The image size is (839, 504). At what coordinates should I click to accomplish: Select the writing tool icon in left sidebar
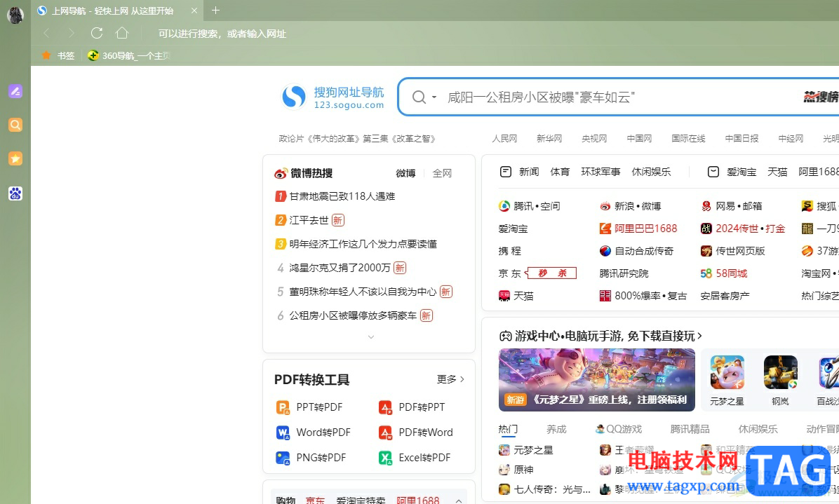tap(15, 91)
